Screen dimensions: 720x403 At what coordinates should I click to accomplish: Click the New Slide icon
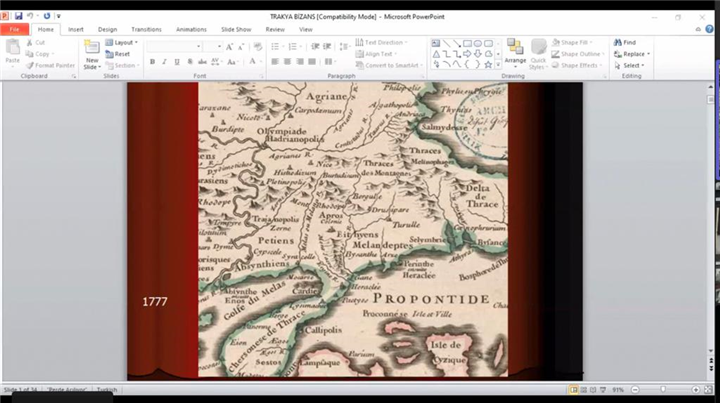(x=92, y=48)
